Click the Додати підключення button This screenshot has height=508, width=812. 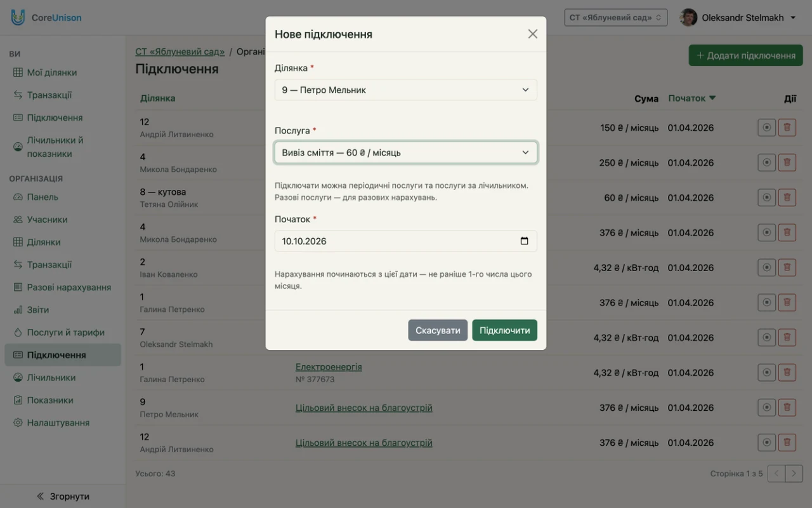point(746,55)
